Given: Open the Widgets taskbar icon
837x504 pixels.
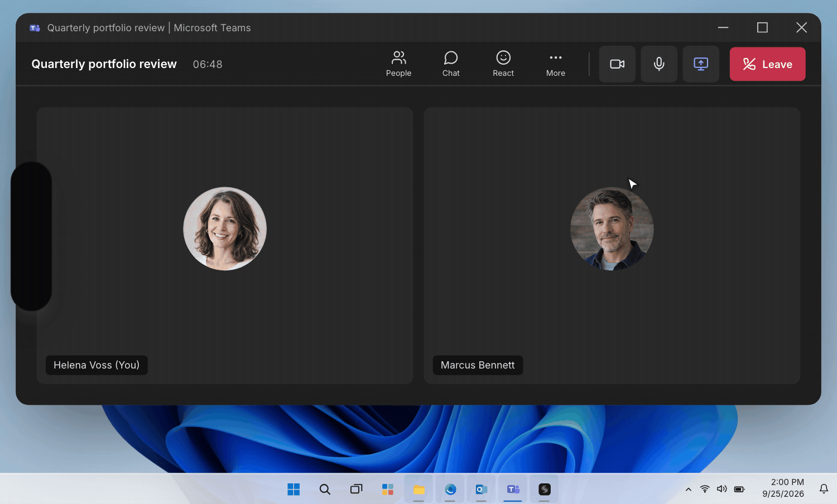Looking at the screenshot, I should [387, 489].
